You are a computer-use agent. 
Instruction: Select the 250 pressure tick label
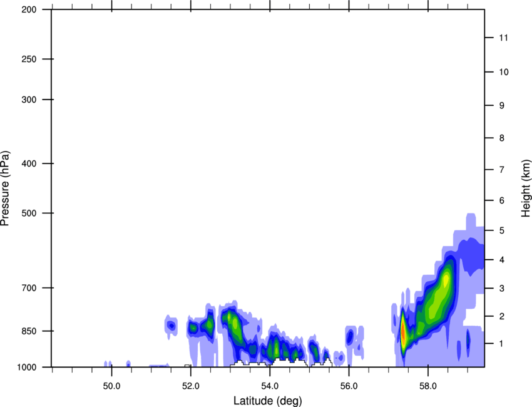click(31, 59)
